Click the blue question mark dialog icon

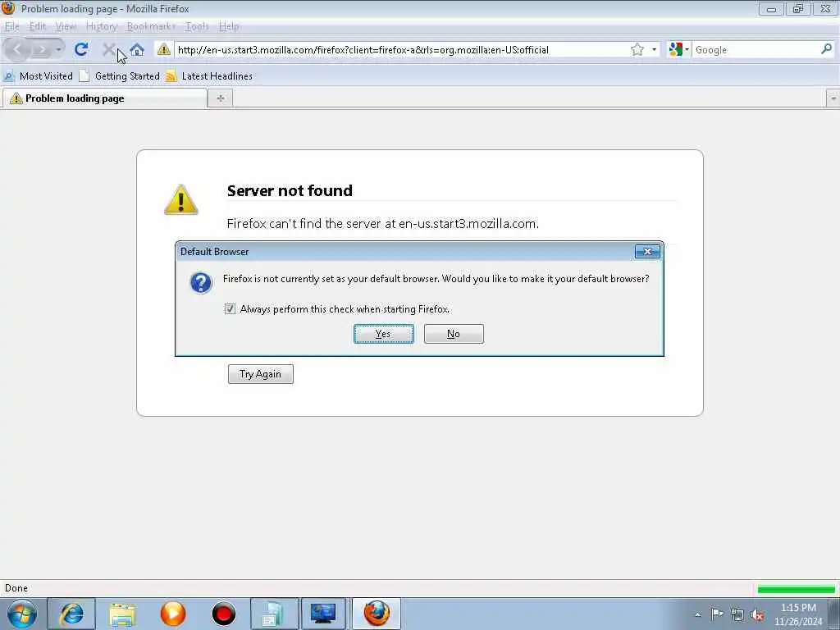[201, 282]
